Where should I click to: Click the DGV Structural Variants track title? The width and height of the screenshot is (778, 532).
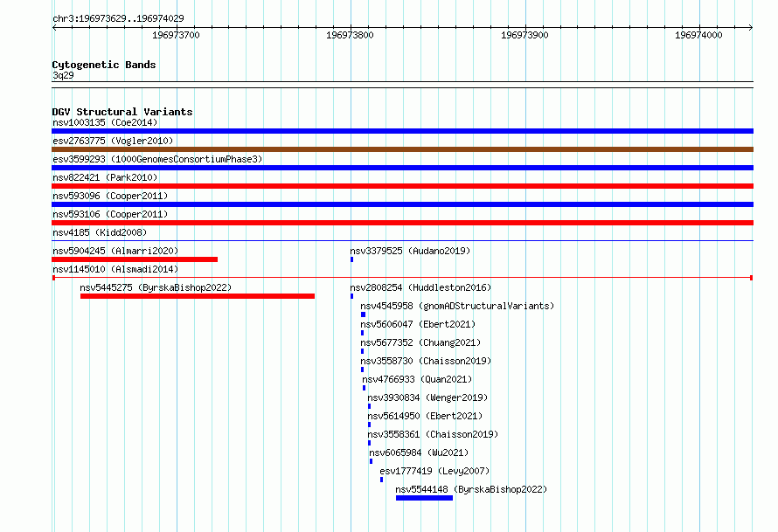[x=122, y=112]
